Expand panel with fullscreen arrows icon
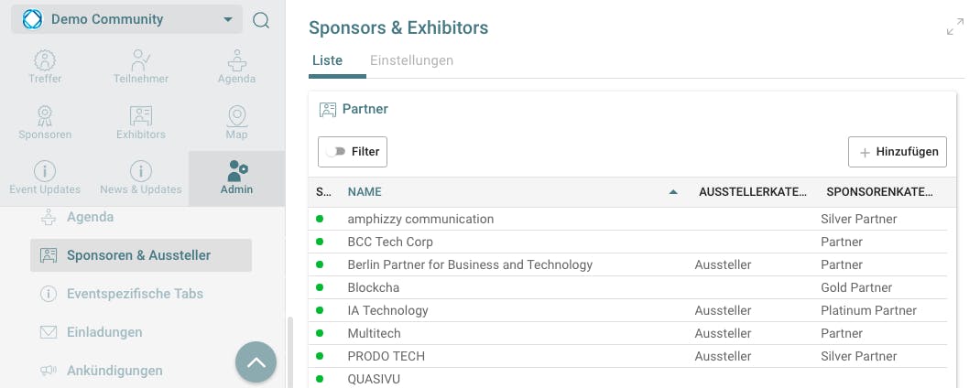 [x=954, y=27]
